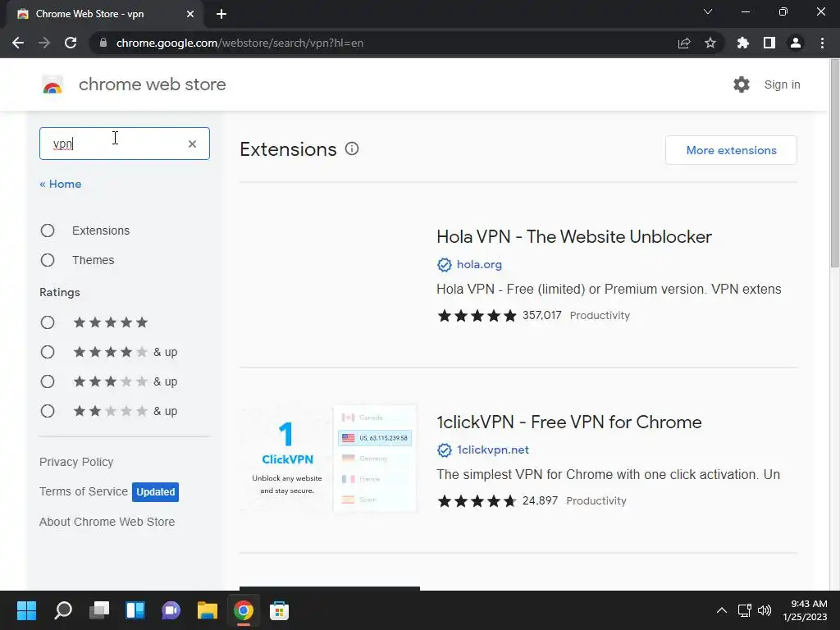Click 1clickVPN star rating
Screen dimensions: 840x630
477,501
